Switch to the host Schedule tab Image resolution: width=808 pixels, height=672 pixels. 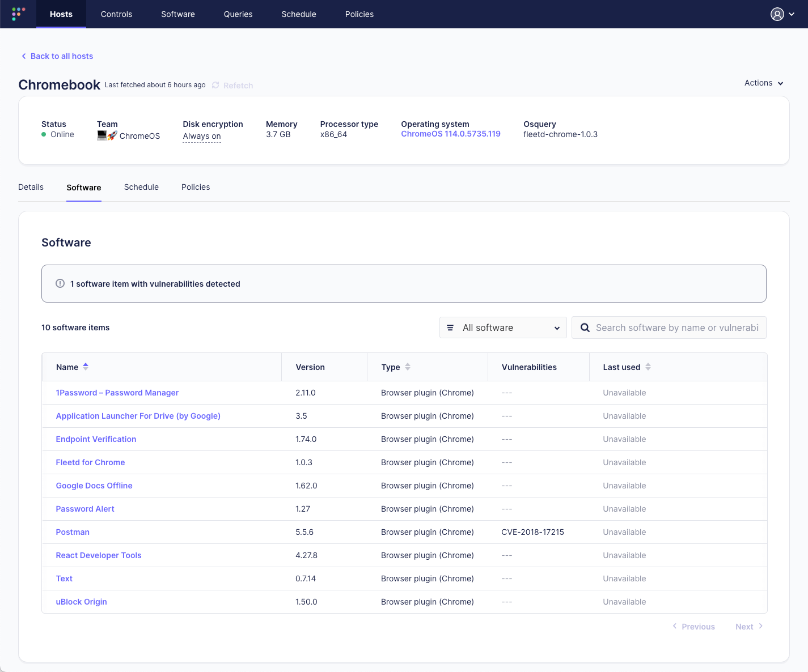[141, 187]
